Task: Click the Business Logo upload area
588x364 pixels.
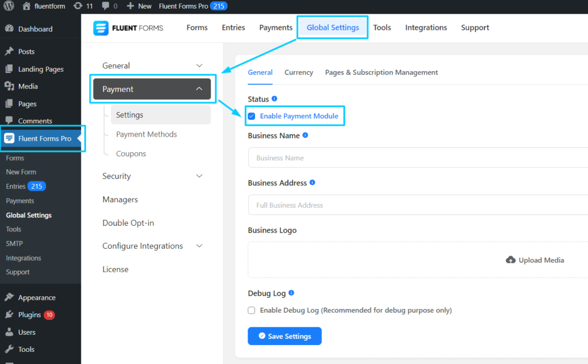Action: [418, 260]
